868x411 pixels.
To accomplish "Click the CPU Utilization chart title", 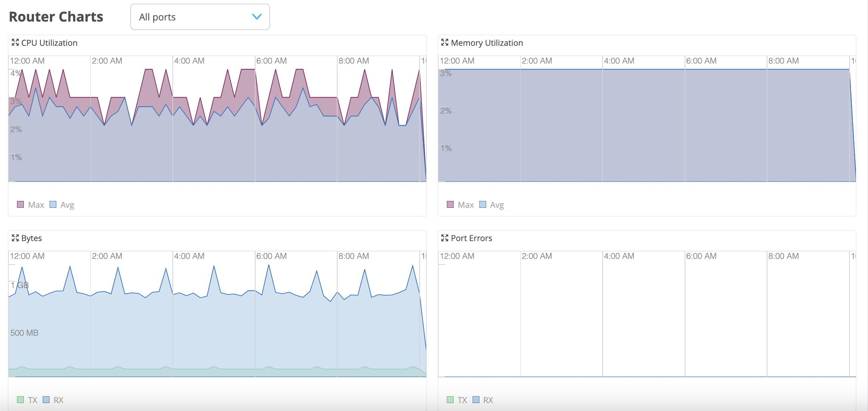I will (49, 43).
